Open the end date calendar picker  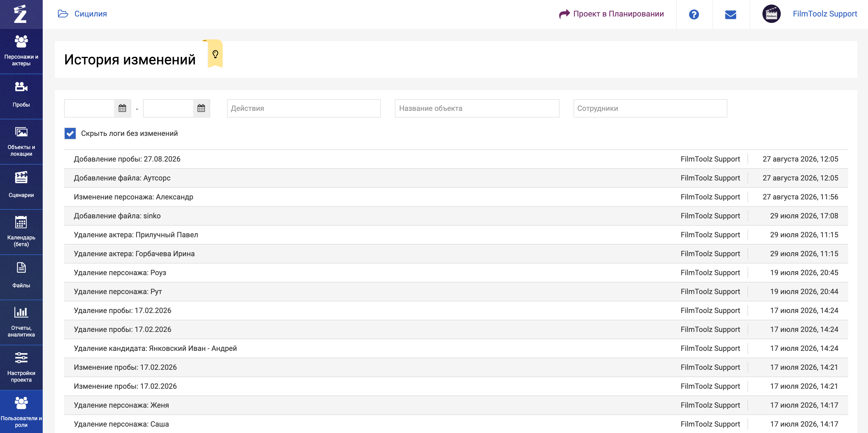[201, 108]
